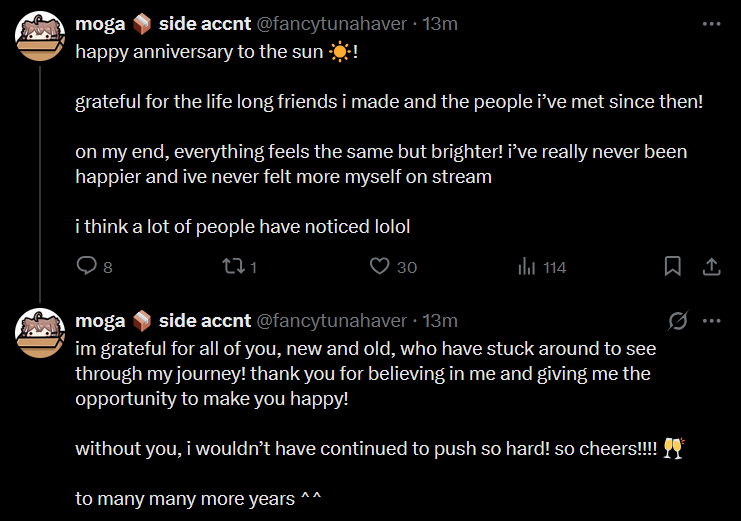Click the Grok icon on second tweet
This screenshot has width=741, height=521.
point(677,321)
